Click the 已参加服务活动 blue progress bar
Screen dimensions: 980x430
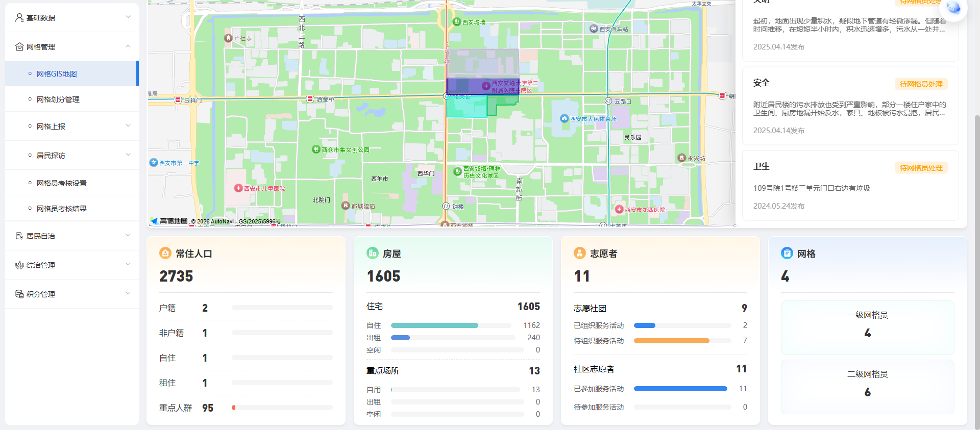click(682, 389)
